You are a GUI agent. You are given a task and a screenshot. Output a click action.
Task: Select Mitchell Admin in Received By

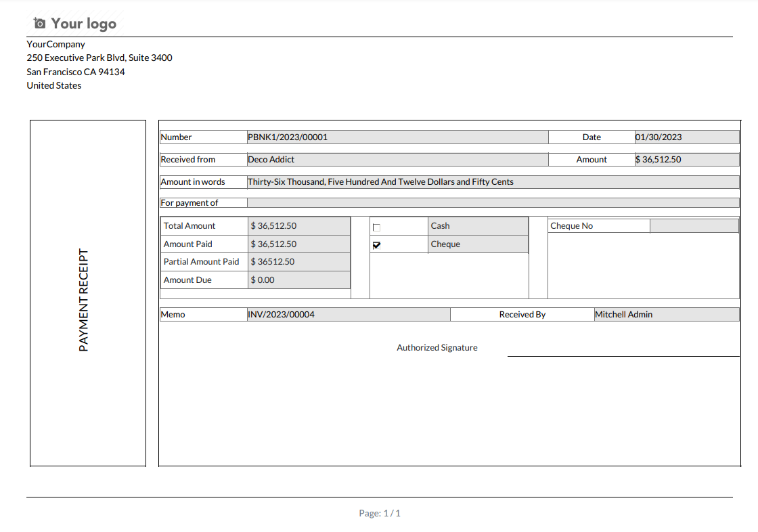click(x=623, y=315)
